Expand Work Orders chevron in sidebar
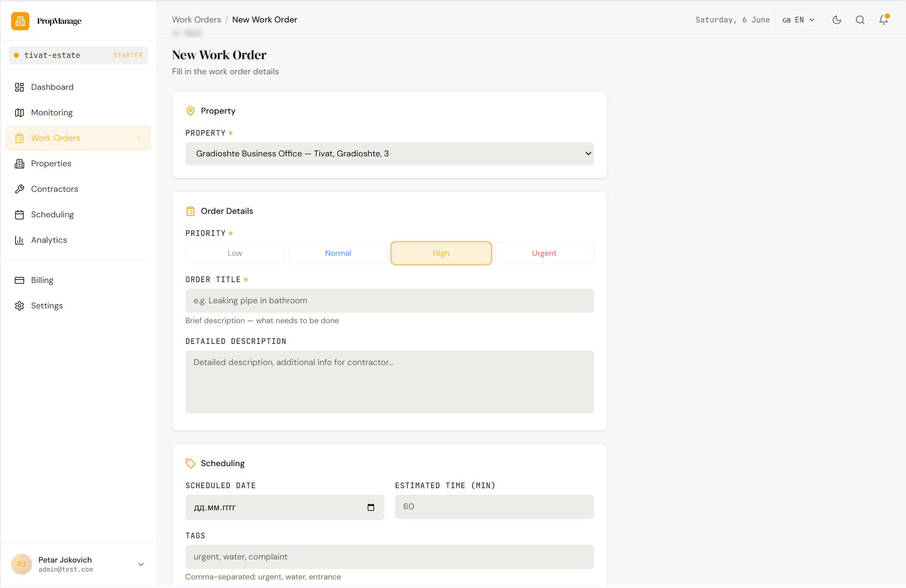Screen dimensions: 906x588 (x=139, y=138)
